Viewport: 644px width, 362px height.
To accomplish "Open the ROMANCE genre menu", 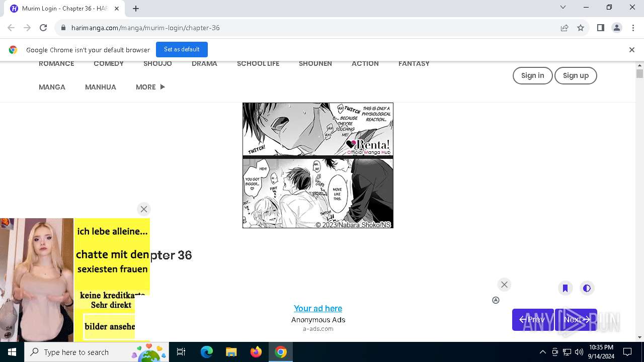I will [x=56, y=63].
